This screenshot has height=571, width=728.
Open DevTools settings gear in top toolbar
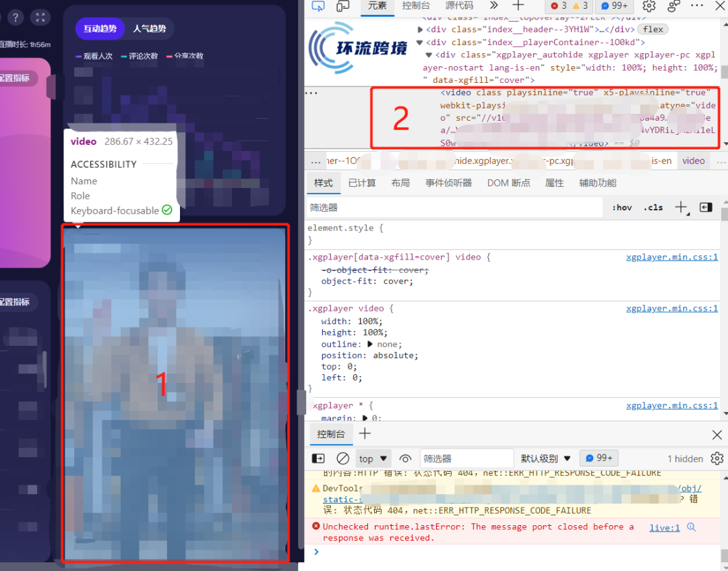pyautogui.click(x=649, y=6)
